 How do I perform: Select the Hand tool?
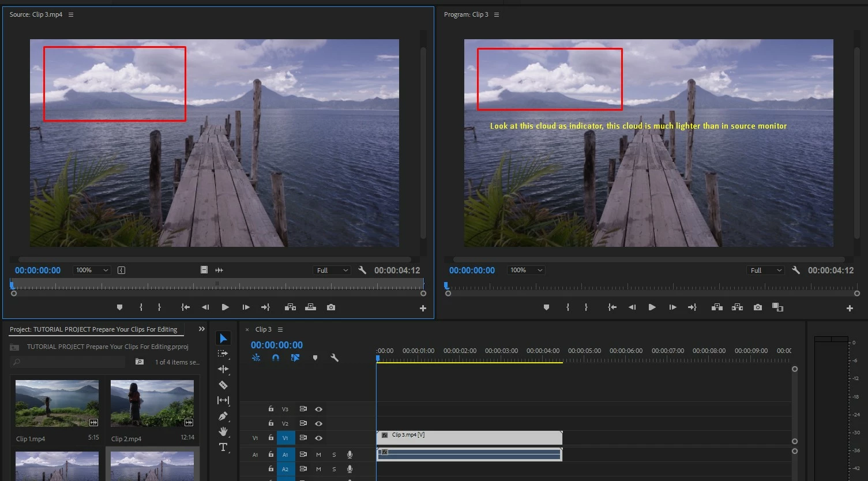223,431
